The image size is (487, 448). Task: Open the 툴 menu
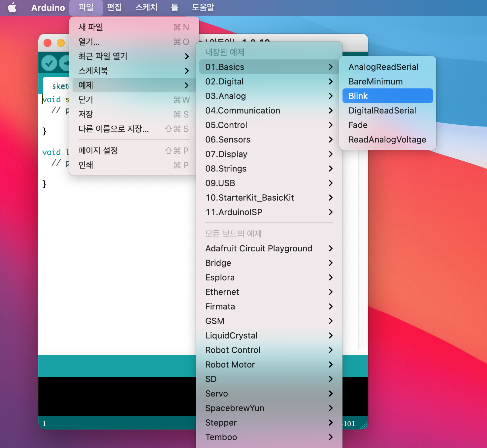coord(175,7)
